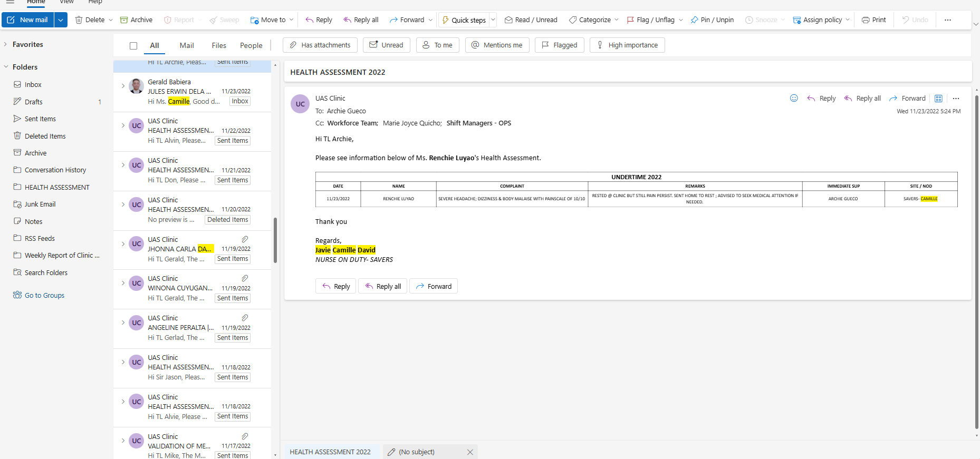Image resolution: width=980 pixels, height=459 pixels.
Task: Click Flag / Unflag in toolbar
Action: coord(650,20)
